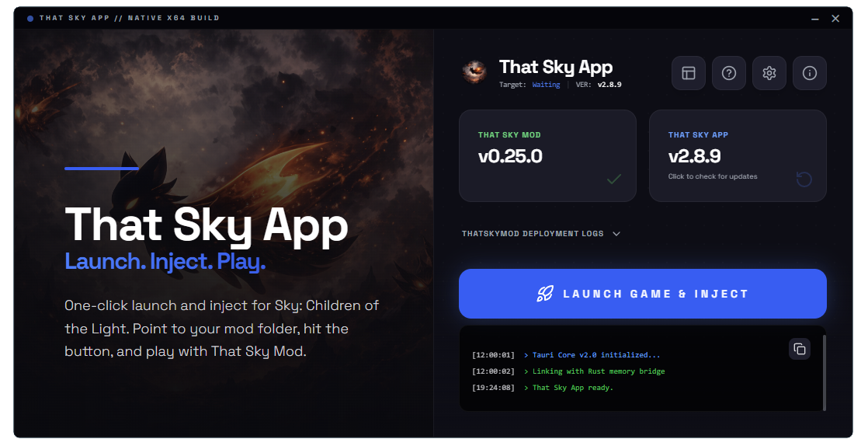Close the That Sky App window
The width and height of the screenshot is (868, 446).
click(835, 19)
